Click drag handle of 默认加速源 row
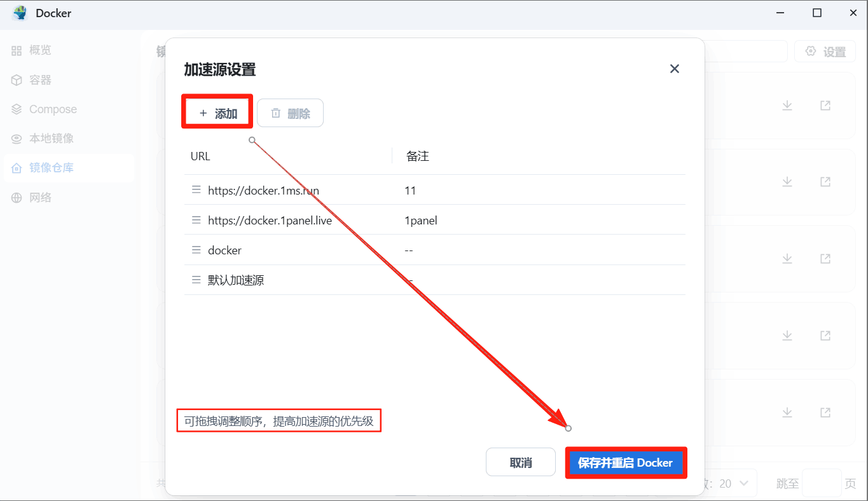This screenshot has width=868, height=501. 196,280
